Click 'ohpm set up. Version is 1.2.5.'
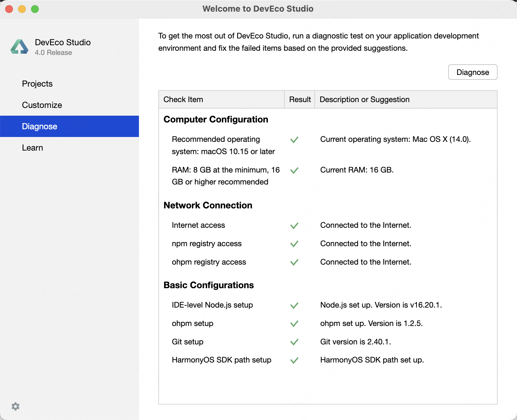 372,323
